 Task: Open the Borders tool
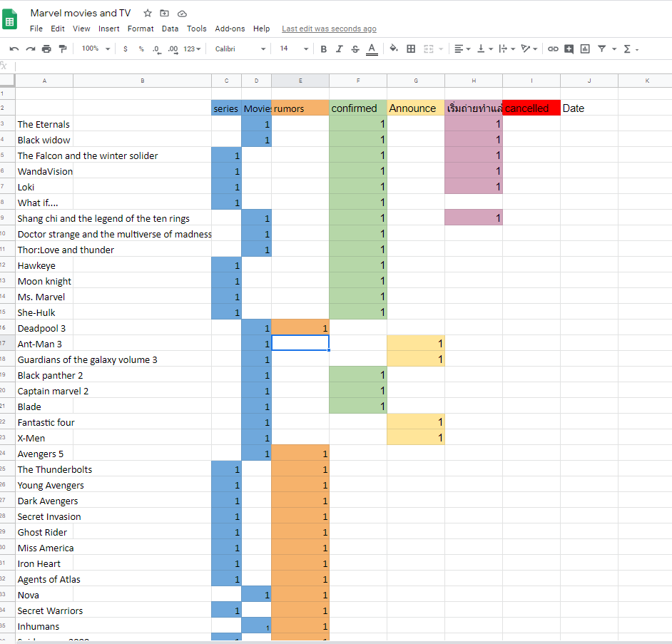[411, 48]
